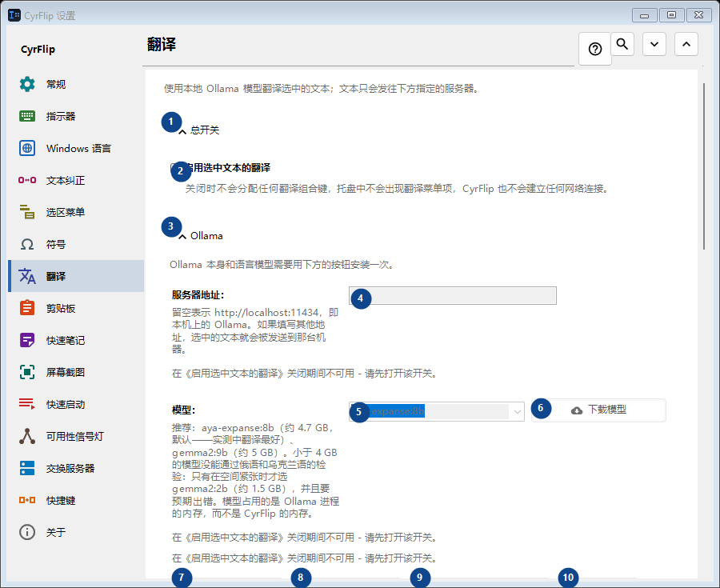Click the 常规 gear icon
This screenshot has height=588, width=720.
pyautogui.click(x=27, y=84)
